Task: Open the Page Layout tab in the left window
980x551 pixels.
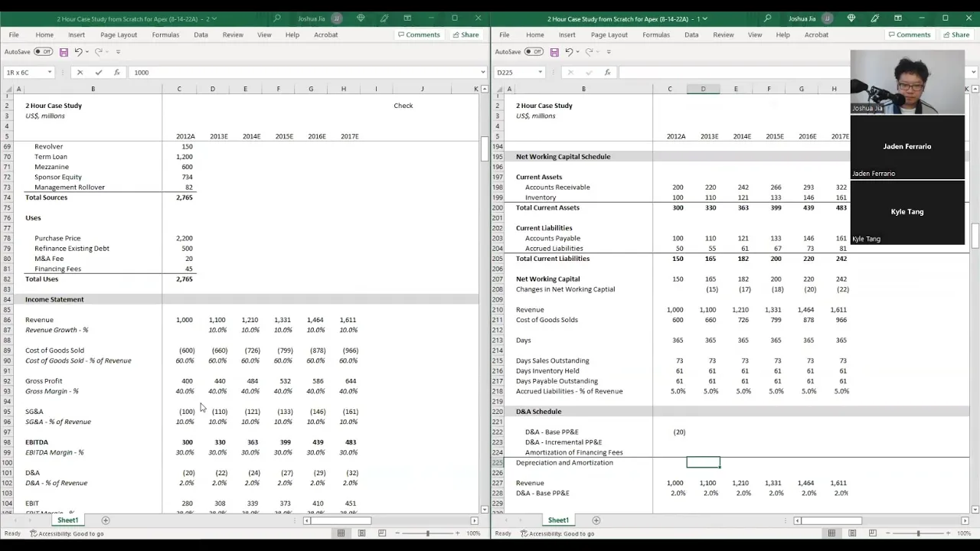Action: click(x=119, y=34)
